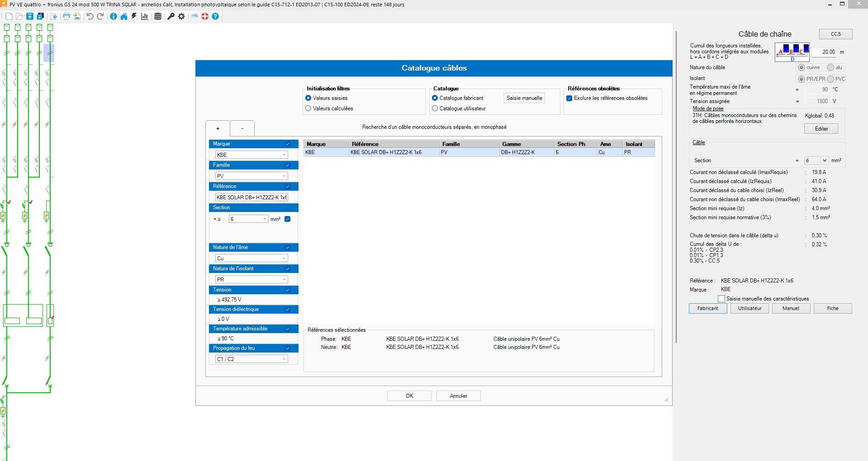Open the blue question mark help icon
868x461 pixels.
[215, 16]
